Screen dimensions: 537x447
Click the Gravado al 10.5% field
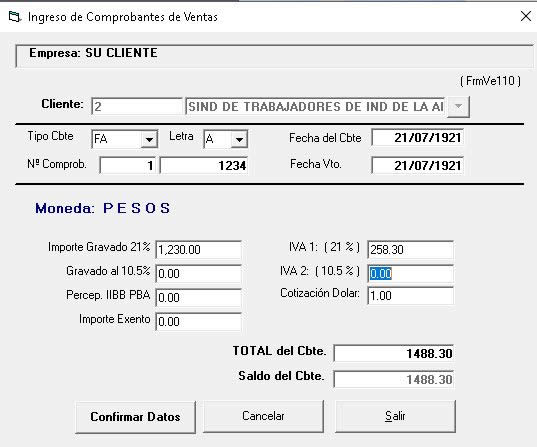tap(198, 274)
